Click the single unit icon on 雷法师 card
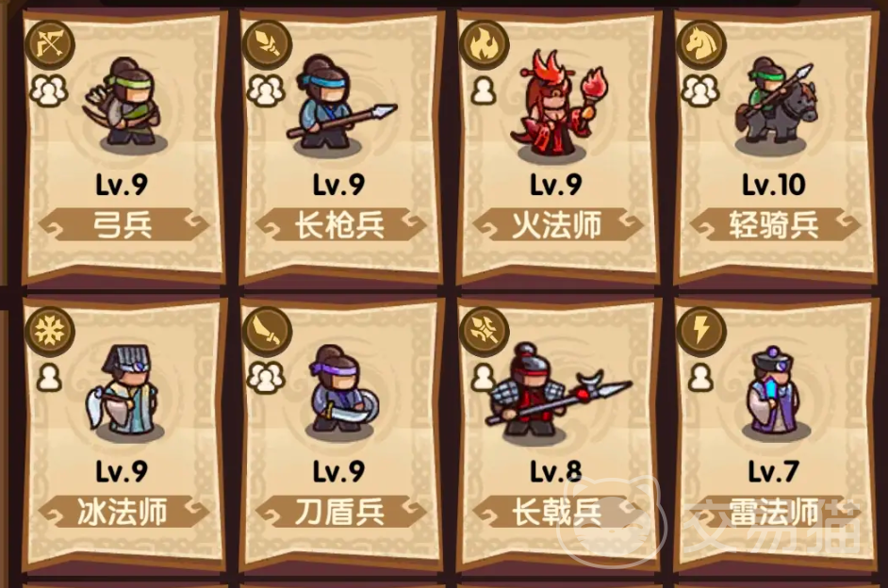The width and height of the screenshot is (888, 588). point(700,378)
